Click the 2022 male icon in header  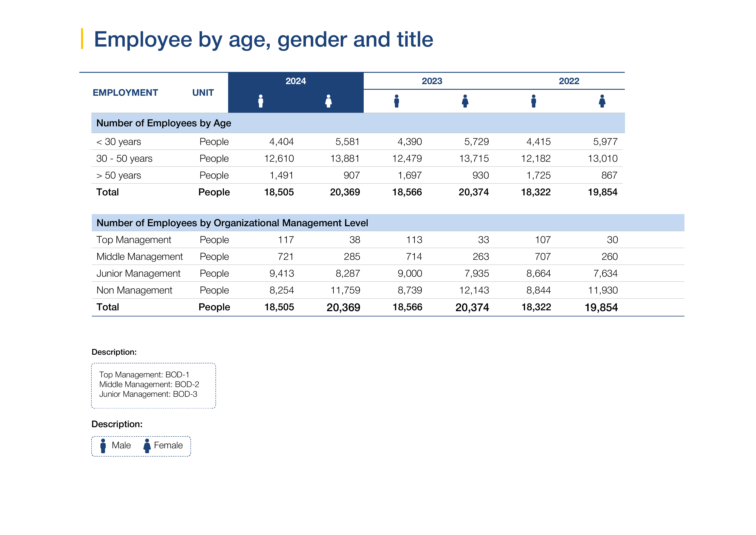[x=533, y=101]
